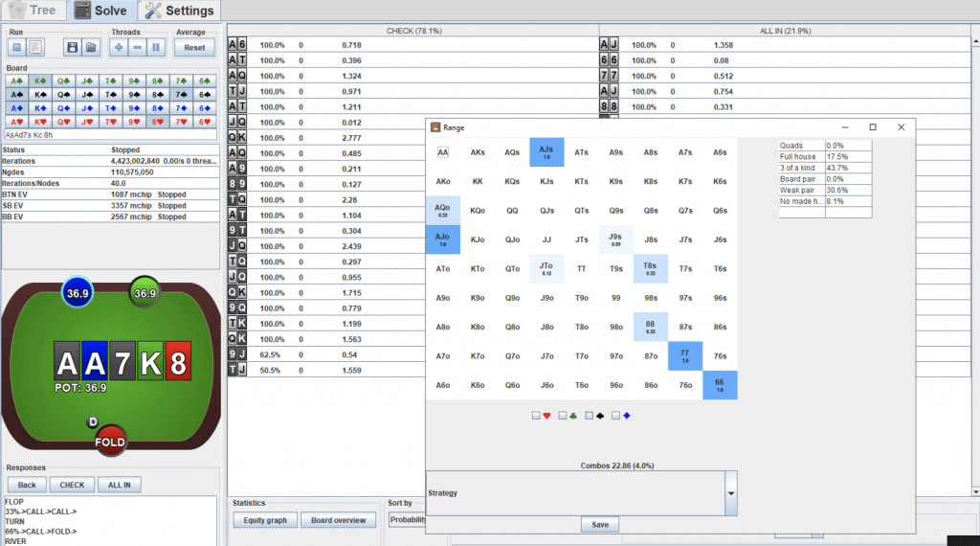The width and height of the screenshot is (980, 546).
Task: Open the Settings tab
Action: tap(179, 11)
